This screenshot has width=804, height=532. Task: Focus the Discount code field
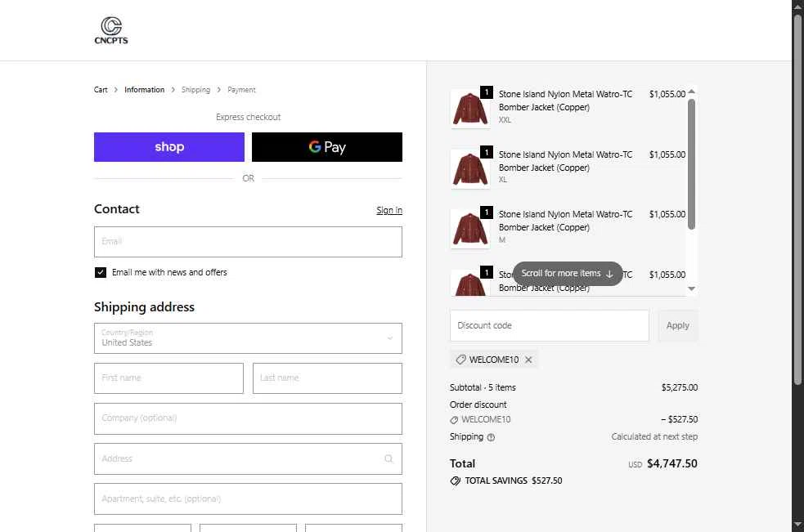549,325
